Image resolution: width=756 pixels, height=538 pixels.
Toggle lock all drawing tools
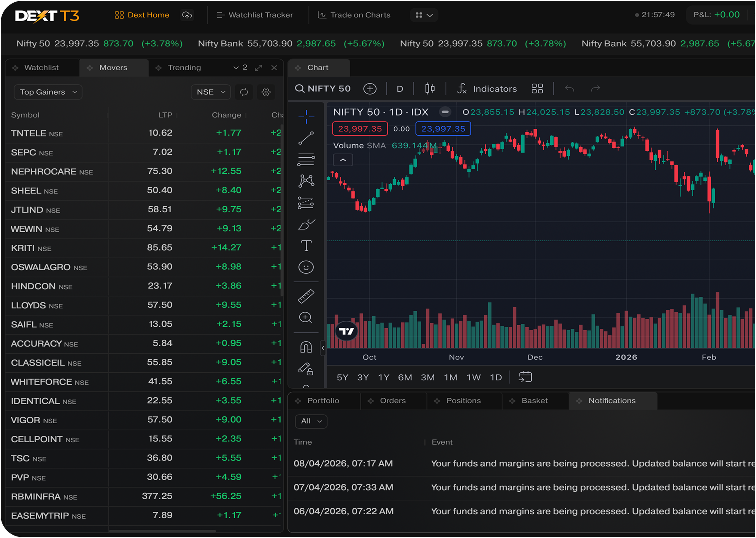click(x=306, y=369)
